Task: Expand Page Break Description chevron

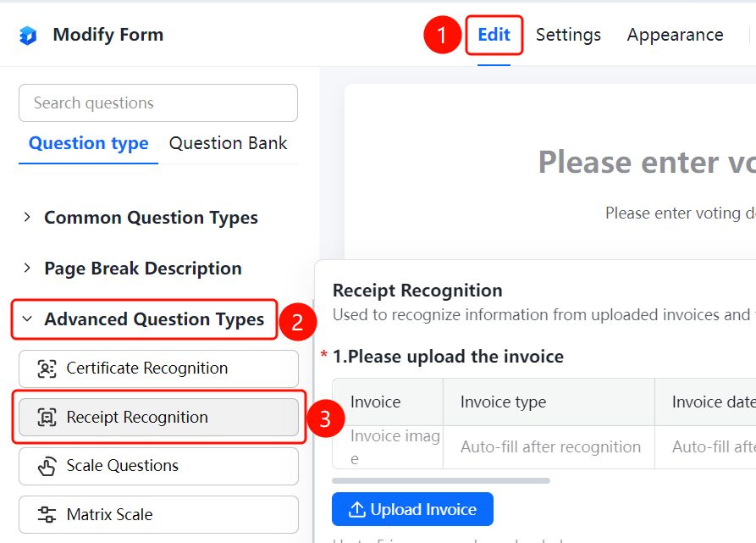Action: [x=27, y=269]
